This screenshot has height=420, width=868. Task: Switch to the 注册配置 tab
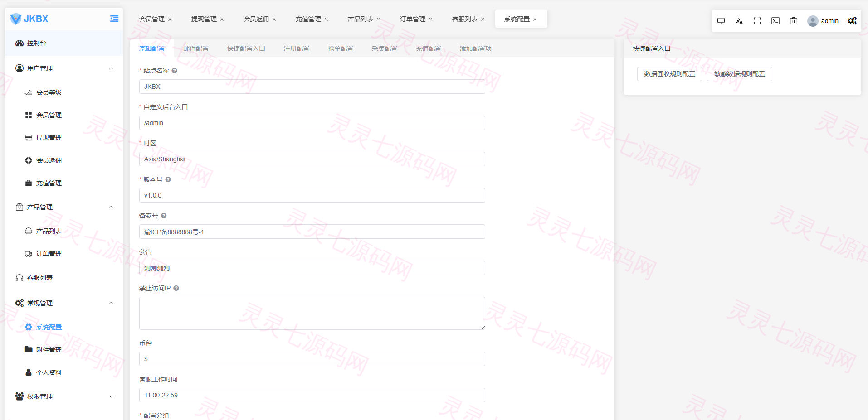click(x=297, y=48)
